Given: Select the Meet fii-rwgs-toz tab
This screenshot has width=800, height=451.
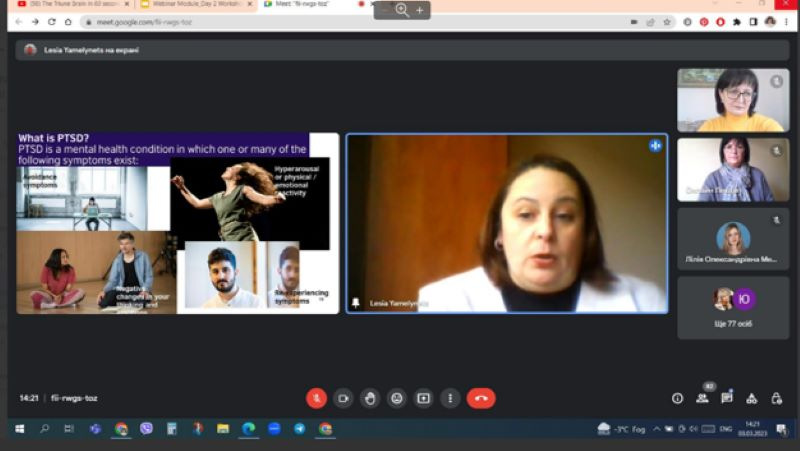Looking at the screenshot, I should pos(311,4).
